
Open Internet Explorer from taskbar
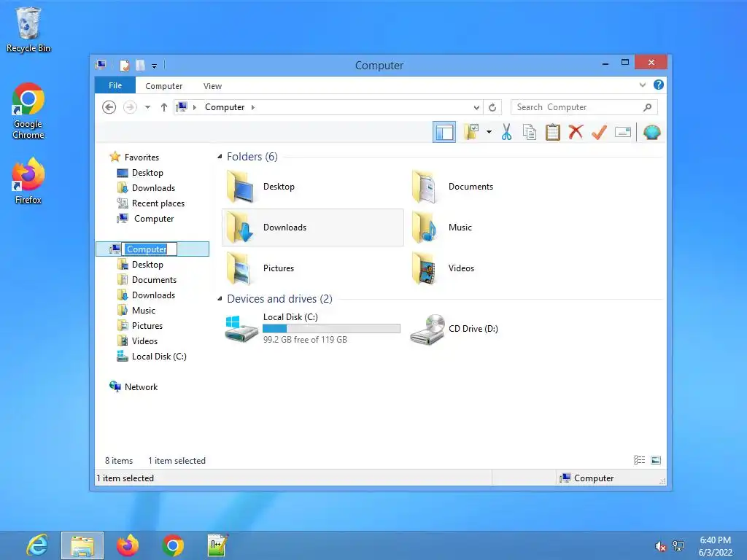(37, 545)
